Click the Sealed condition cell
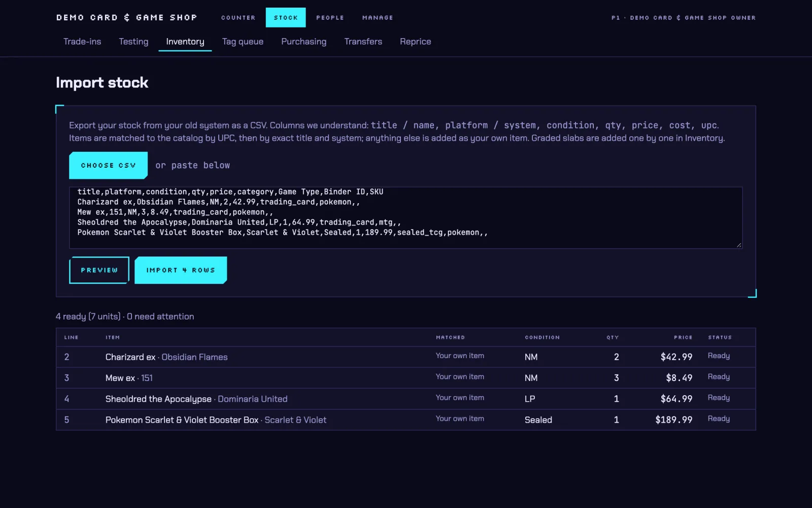The width and height of the screenshot is (812, 508). [538, 420]
